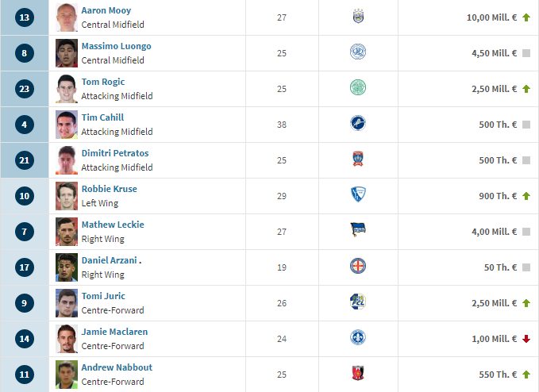Open the Urawa Reds badge for Andrew Nabbout
This screenshot has height=392, width=539.
pyautogui.click(x=358, y=373)
